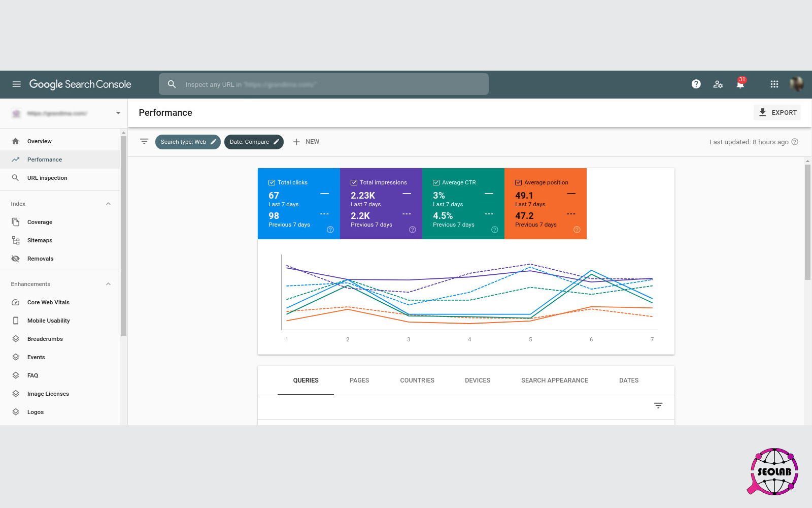Open the account profile avatar

(x=797, y=84)
